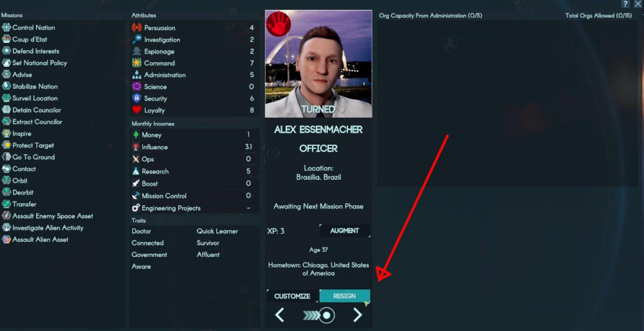Click the red Loyalty heart icon

point(137,110)
